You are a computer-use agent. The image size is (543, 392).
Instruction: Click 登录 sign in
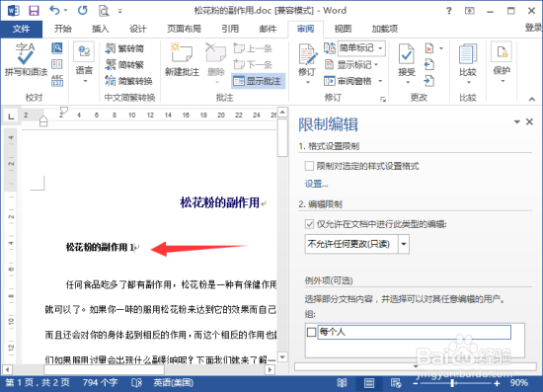click(534, 28)
